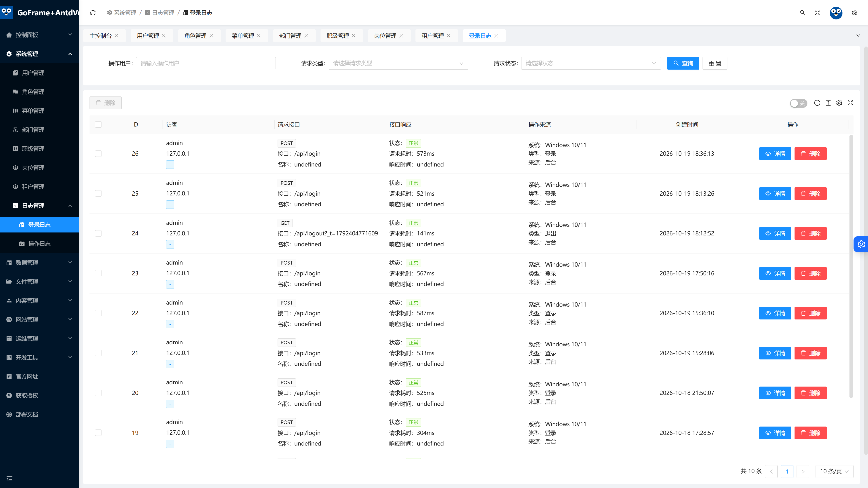Viewport: 868px width, 488px height.
Task: View 详情 for log ID 25
Action: (x=775, y=194)
